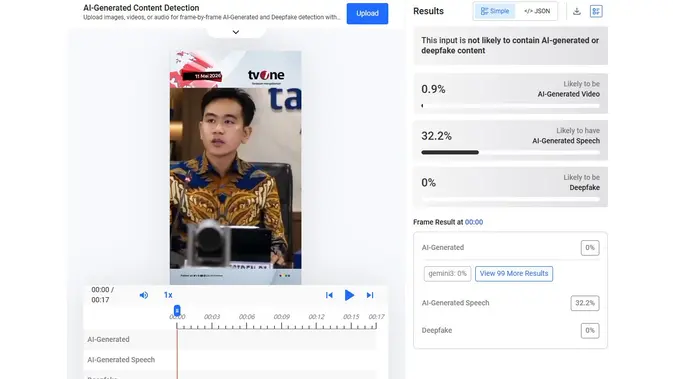Skip to next frame
This screenshot has width=673, height=379.
click(370, 295)
